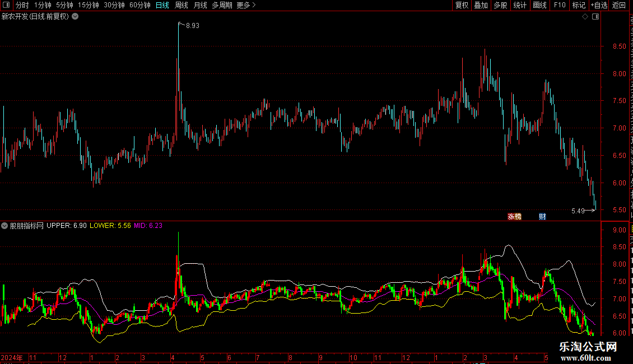Open dropdown beside 新农开发 title
This screenshot has width=633, height=364.
(75, 17)
